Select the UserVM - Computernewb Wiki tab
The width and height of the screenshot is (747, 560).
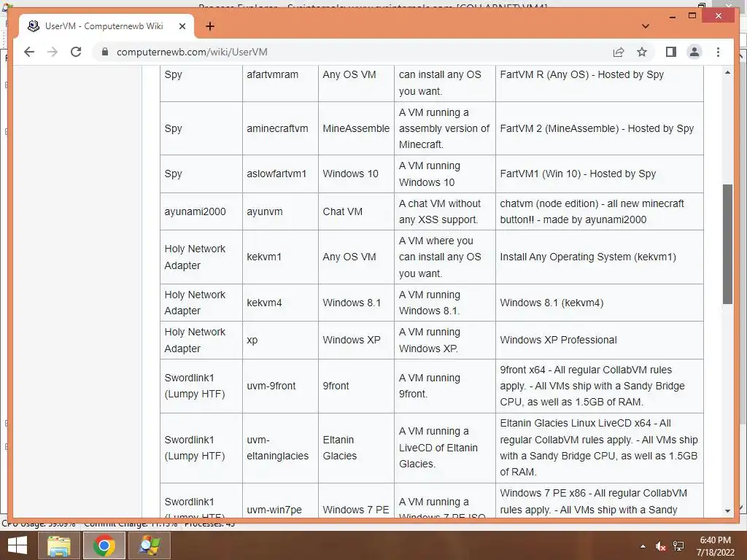pyautogui.click(x=107, y=26)
